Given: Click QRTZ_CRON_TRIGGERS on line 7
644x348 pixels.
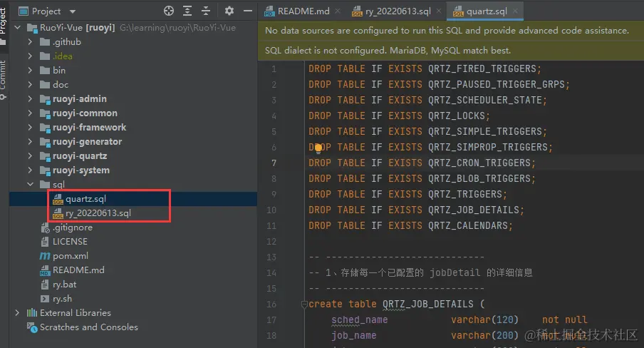Looking at the screenshot, I should pyautogui.click(x=479, y=163).
